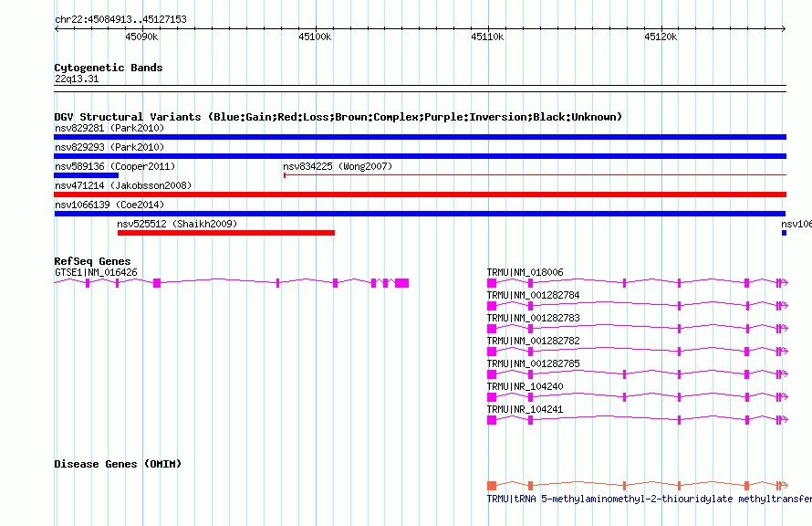Image resolution: width=812 pixels, height=526 pixels.
Task: Click the short blue bar for nsv589136
Action: (x=87, y=175)
